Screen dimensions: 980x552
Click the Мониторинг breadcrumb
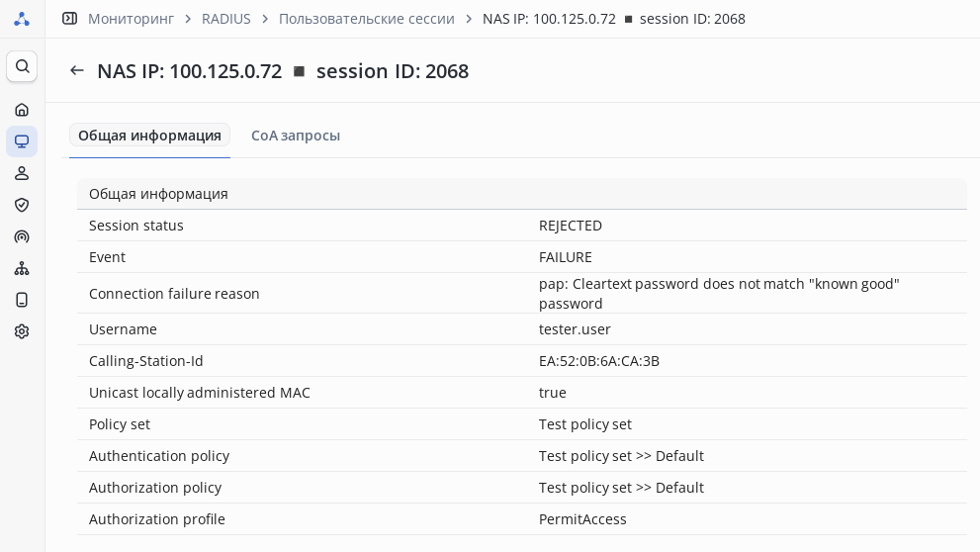tap(131, 19)
